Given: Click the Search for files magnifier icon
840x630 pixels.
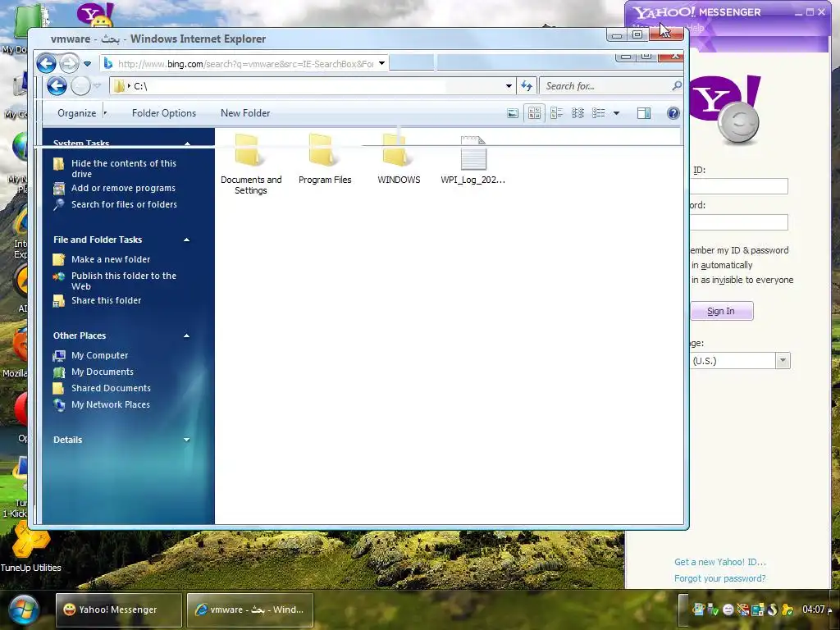Looking at the screenshot, I should pos(59,204).
